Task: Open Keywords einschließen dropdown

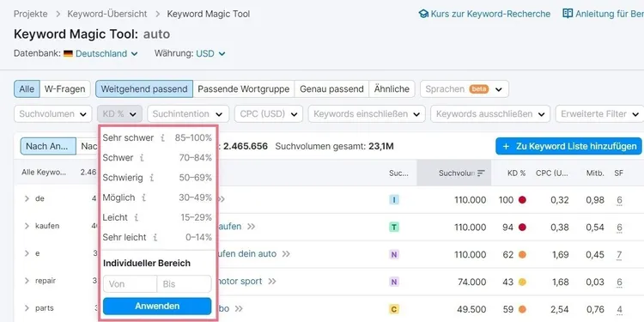Action: (x=367, y=113)
